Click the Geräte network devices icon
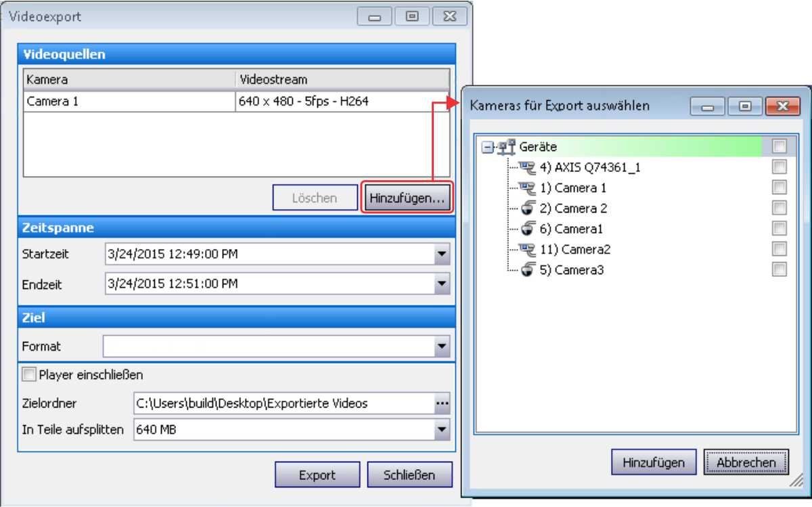Viewport: 812px width, 507px height. click(507, 147)
